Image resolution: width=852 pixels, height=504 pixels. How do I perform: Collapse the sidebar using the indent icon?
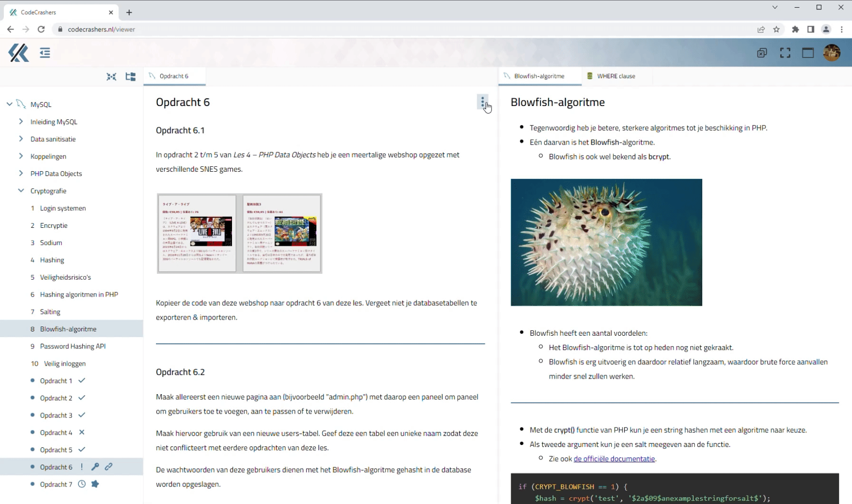(x=45, y=53)
